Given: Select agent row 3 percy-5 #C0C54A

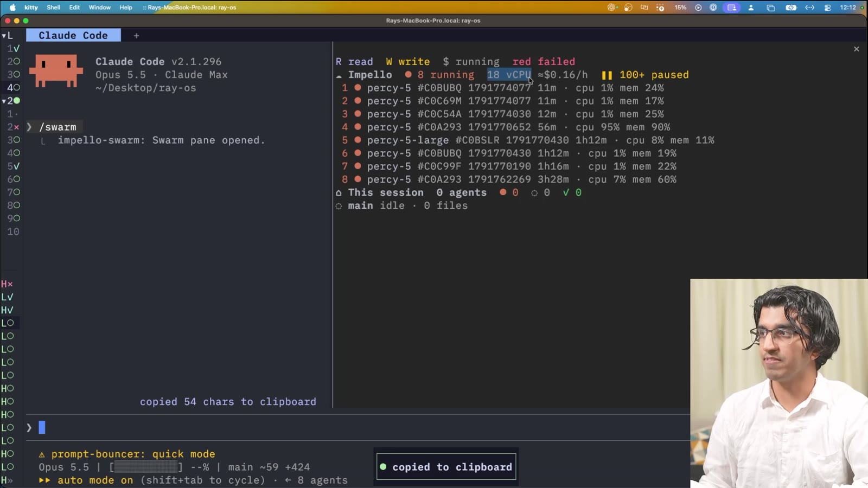Looking at the screenshot, I should (502, 114).
